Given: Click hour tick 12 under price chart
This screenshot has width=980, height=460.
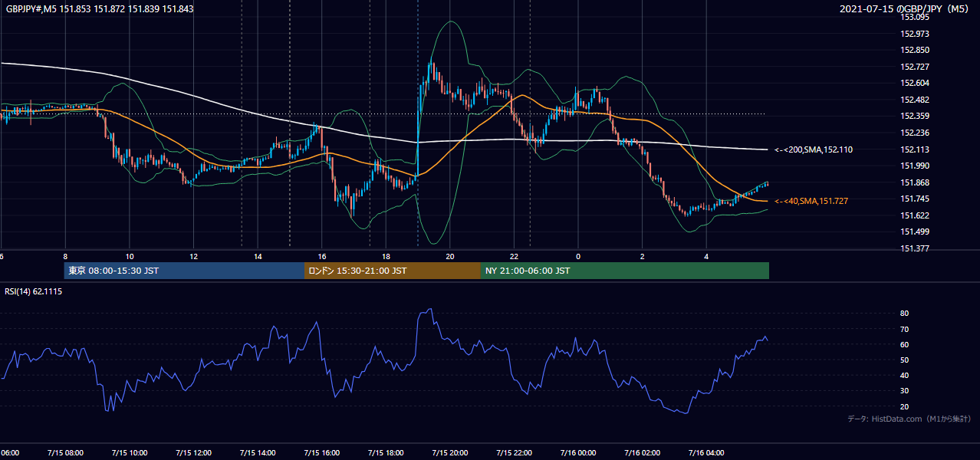Looking at the screenshot, I should (x=193, y=257).
